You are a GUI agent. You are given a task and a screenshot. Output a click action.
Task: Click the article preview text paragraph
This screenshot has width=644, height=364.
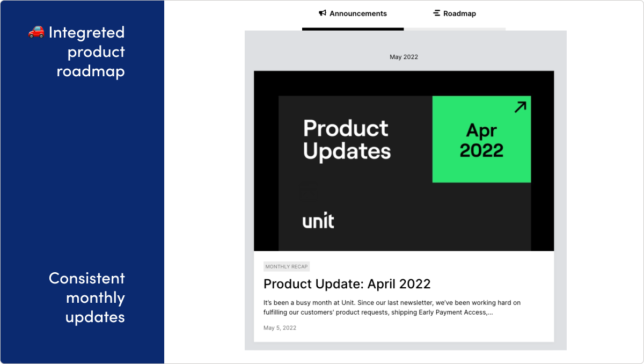click(391, 307)
